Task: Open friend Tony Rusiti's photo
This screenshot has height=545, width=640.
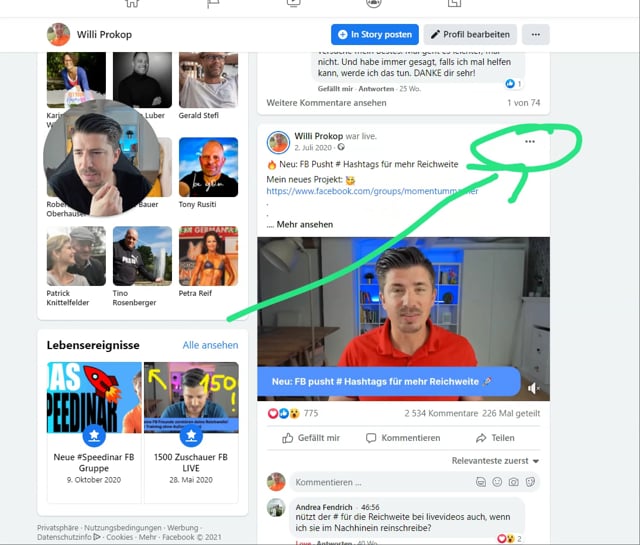Action: pos(208,167)
